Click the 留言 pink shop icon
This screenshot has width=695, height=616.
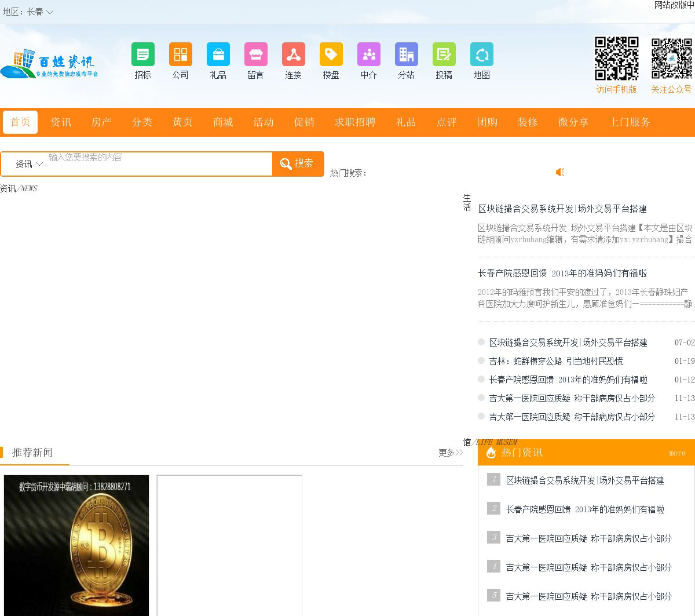255,54
